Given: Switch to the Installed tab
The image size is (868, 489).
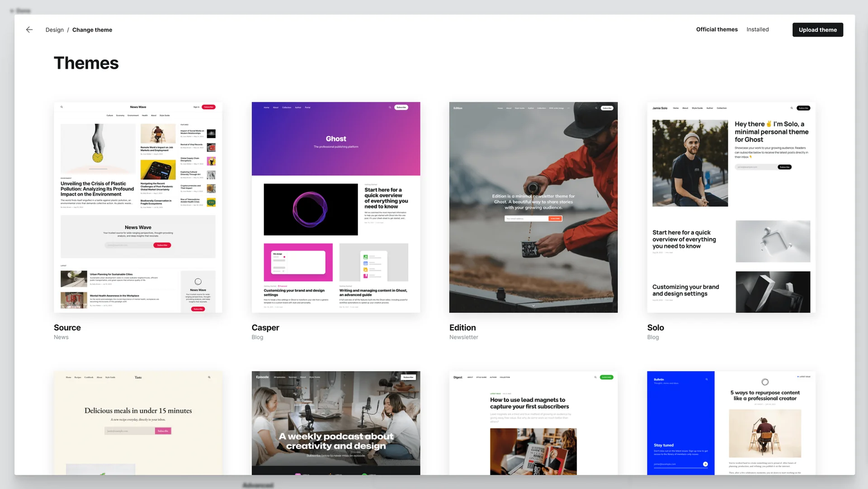Looking at the screenshot, I should click(758, 29).
